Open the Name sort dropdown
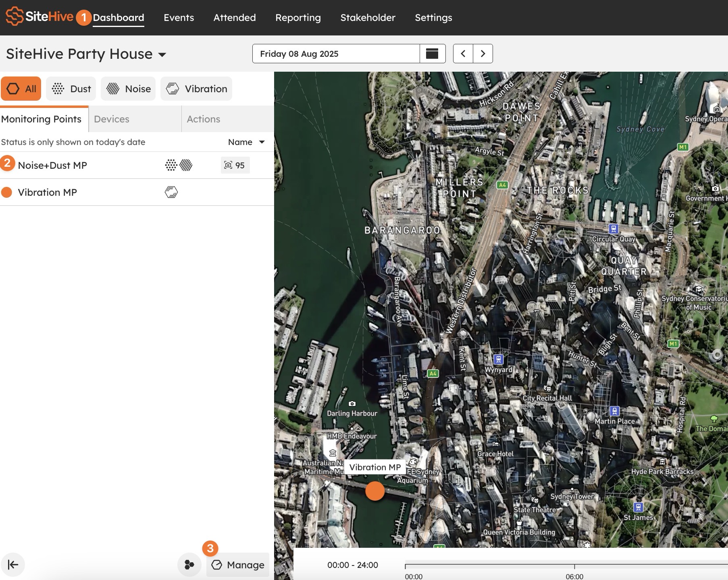 click(246, 142)
